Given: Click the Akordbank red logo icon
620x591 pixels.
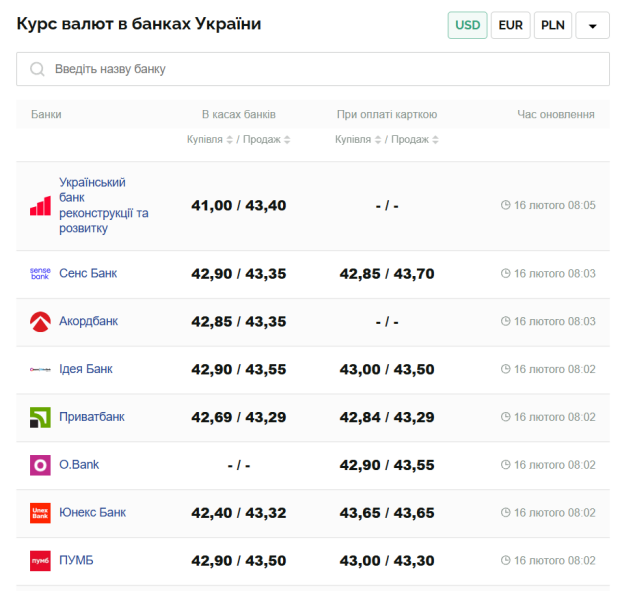Looking at the screenshot, I should pos(40,321).
